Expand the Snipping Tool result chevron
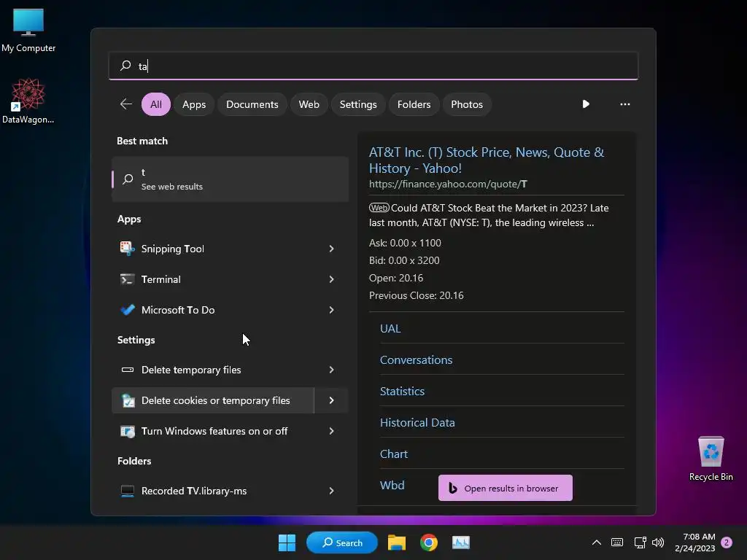 pyautogui.click(x=331, y=249)
